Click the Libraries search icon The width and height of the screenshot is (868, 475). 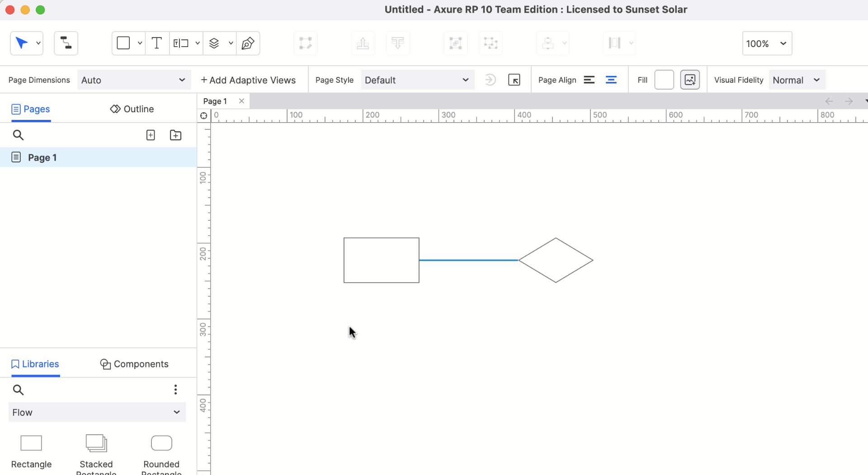(x=18, y=389)
